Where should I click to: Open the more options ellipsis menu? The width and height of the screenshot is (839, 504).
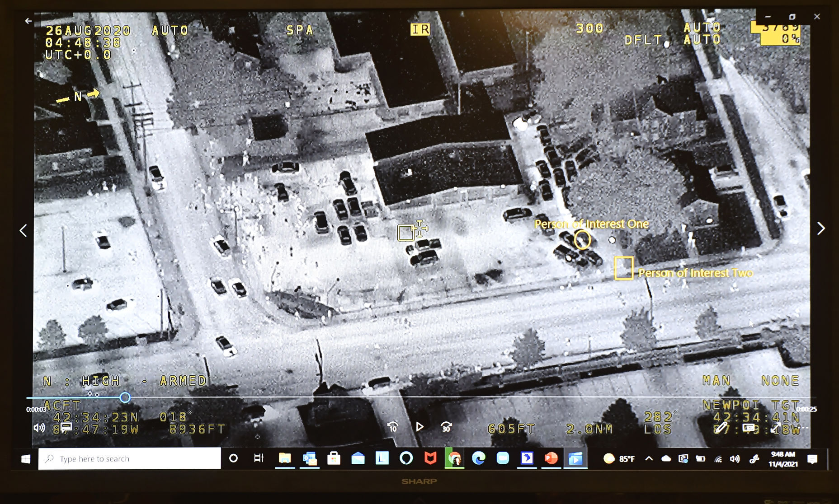coord(803,427)
